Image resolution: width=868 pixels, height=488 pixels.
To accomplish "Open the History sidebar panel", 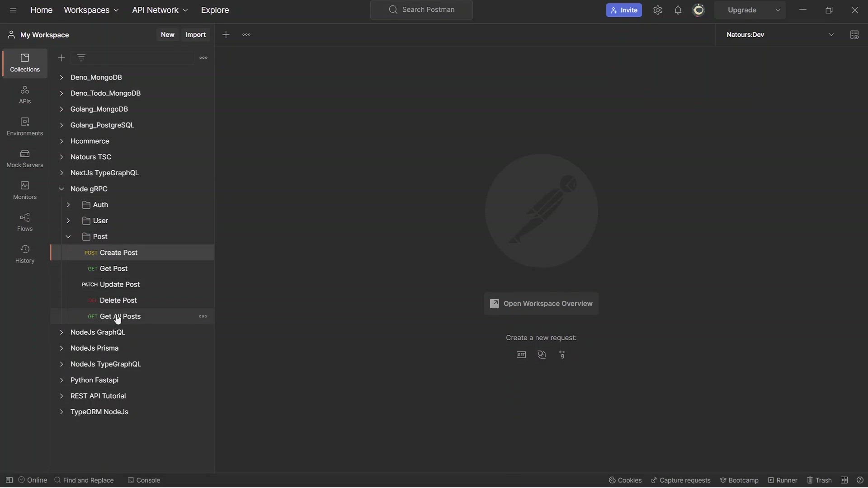I will coord(25,254).
